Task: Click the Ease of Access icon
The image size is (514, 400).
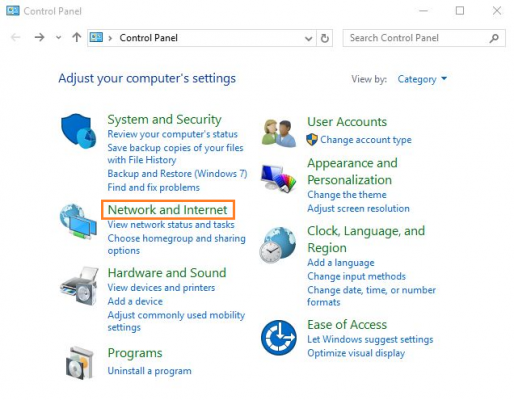Action: pyautogui.click(x=279, y=337)
